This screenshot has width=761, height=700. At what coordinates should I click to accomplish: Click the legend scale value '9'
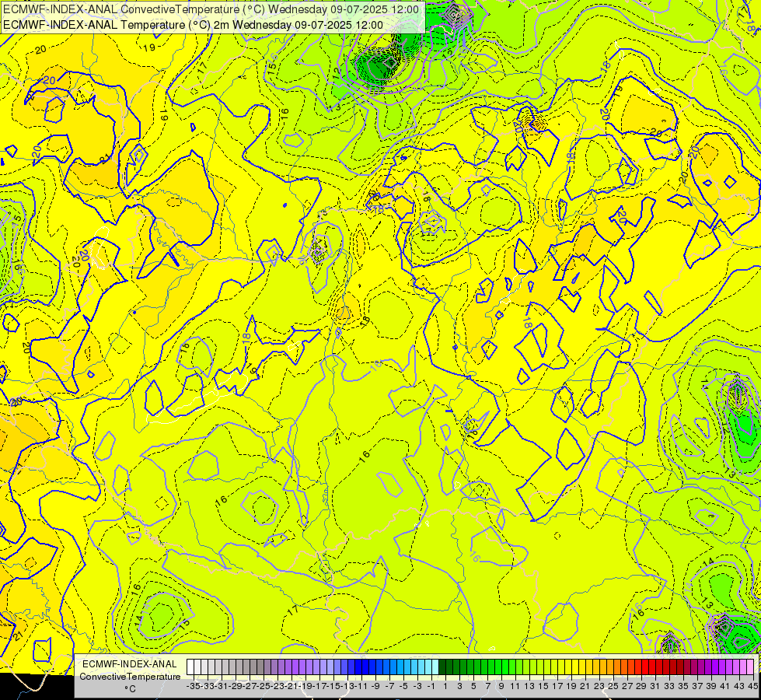pyautogui.click(x=501, y=686)
